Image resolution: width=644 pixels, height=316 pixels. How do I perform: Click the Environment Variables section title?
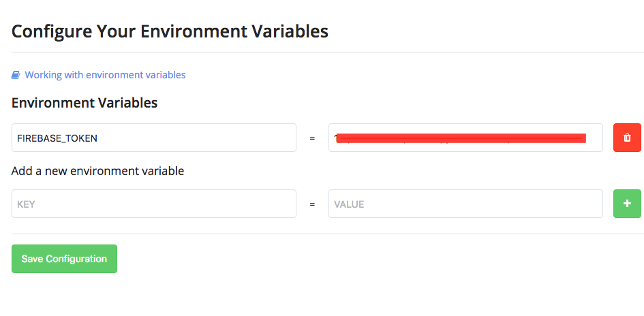tap(85, 103)
